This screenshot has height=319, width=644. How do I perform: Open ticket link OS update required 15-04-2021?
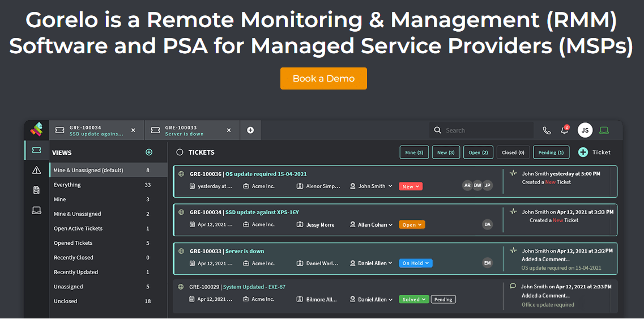[x=266, y=174]
